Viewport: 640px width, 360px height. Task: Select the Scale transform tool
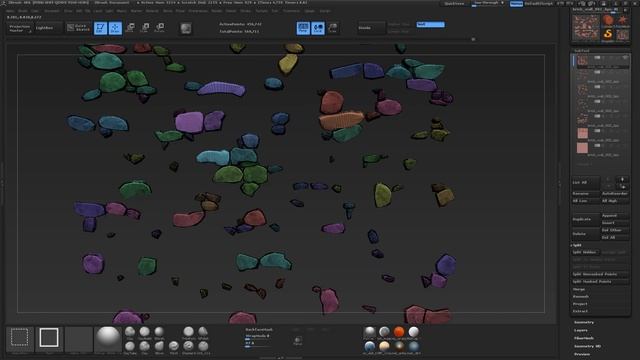coord(145,28)
